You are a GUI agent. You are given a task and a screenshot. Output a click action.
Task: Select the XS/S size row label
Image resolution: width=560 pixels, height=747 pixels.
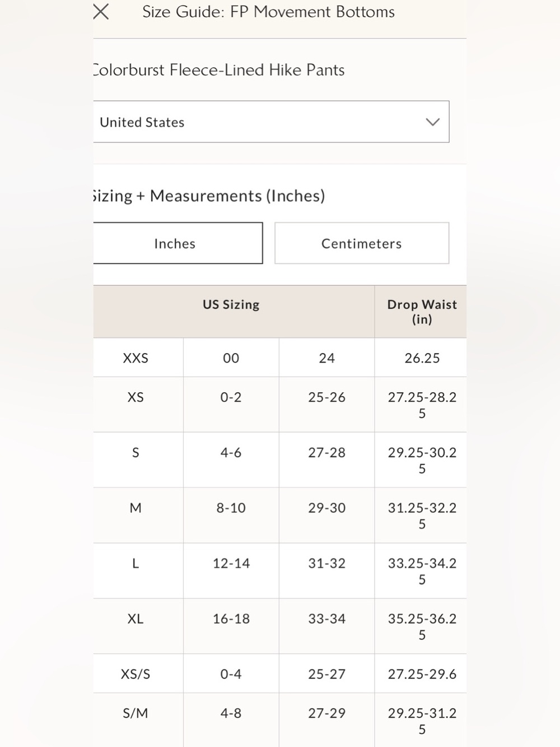pyautogui.click(x=136, y=674)
